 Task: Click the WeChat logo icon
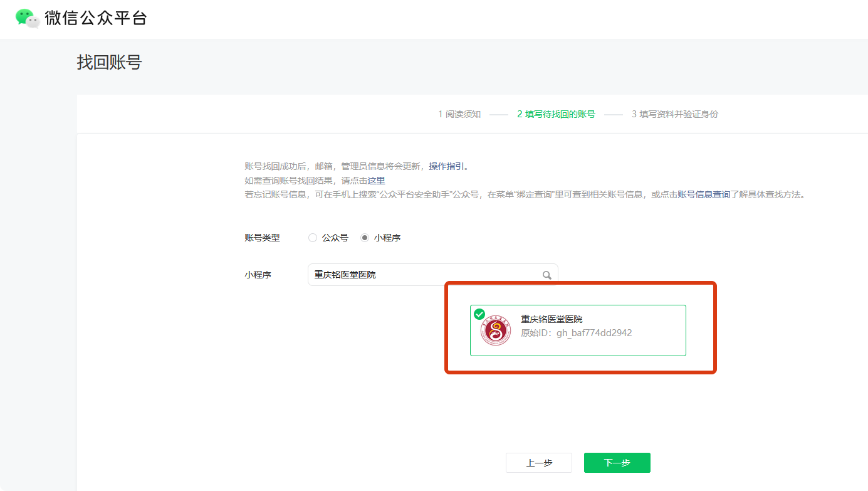[28, 18]
